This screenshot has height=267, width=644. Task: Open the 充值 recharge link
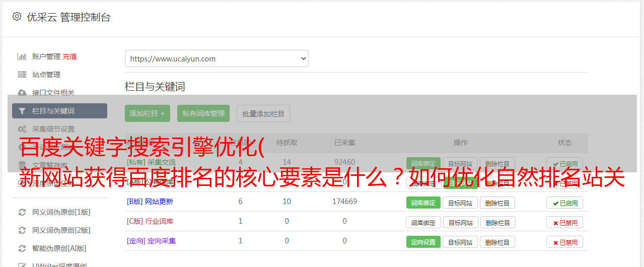point(69,56)
